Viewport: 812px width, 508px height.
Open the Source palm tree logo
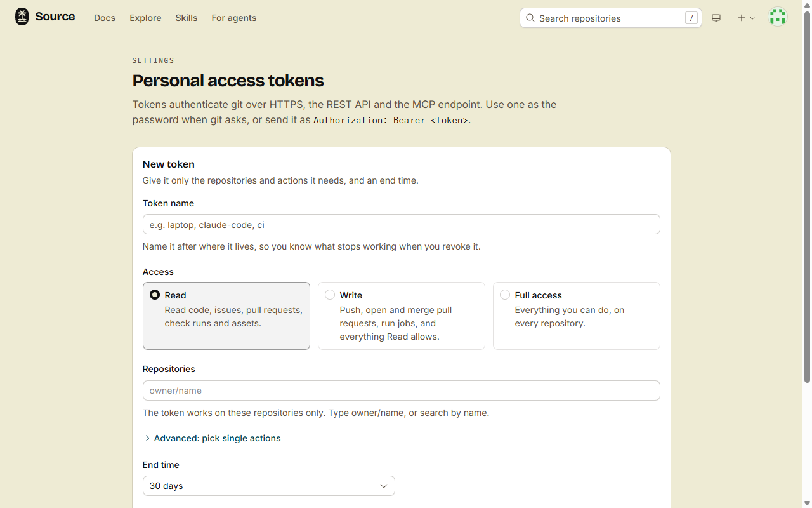pyautogui.click(x=22, y=17)
